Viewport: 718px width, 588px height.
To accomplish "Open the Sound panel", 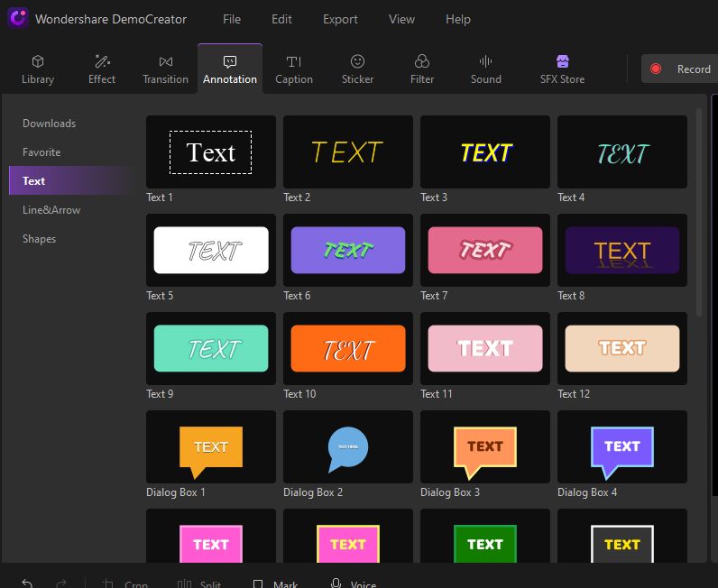I will 486,69.
